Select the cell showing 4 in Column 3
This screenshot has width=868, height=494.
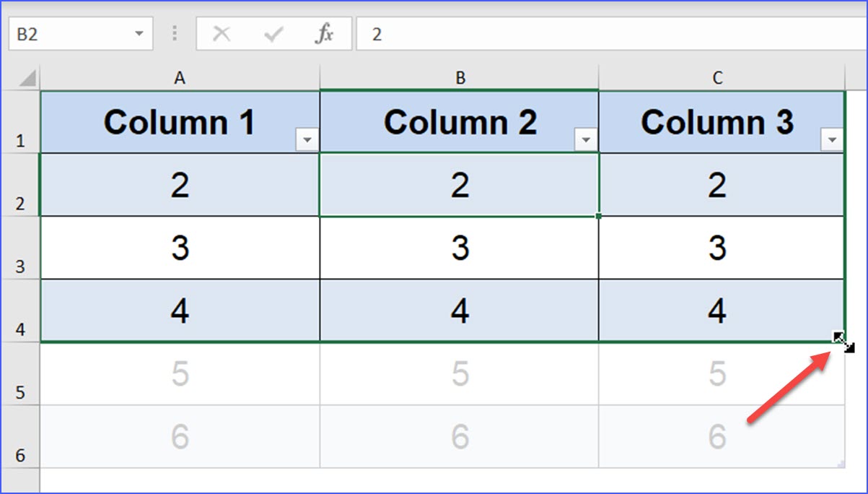(718, 311)
